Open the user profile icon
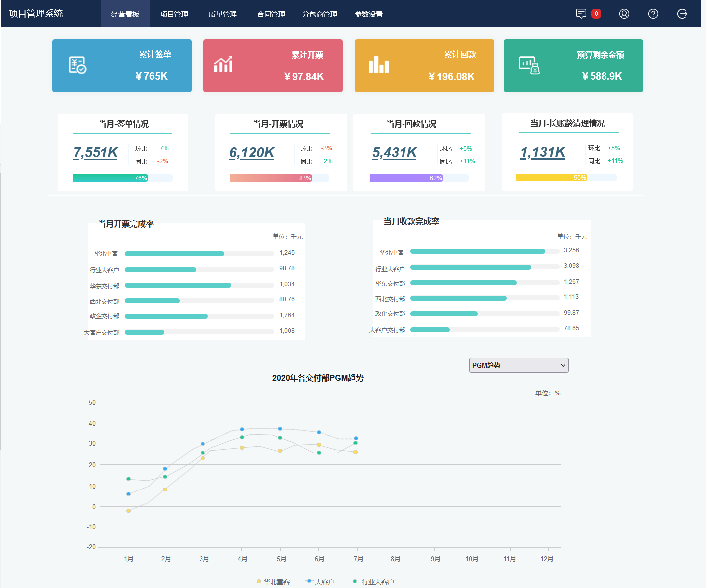 click(x=624, y=14)
